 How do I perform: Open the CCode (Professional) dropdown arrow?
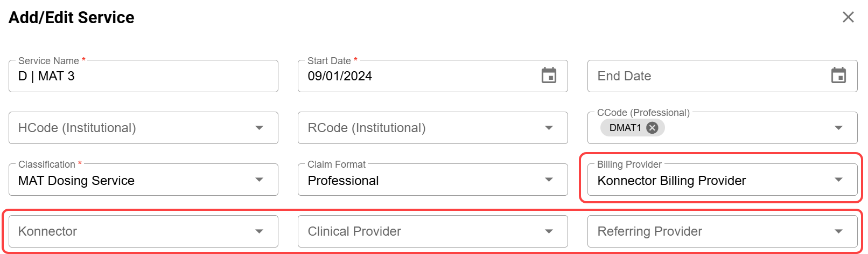click(838, 128)
